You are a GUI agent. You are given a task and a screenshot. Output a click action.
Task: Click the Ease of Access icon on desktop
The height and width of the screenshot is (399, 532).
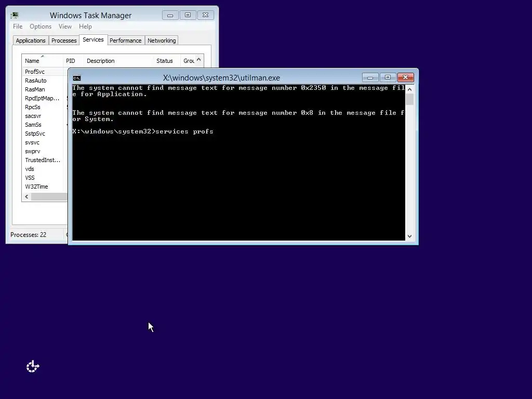tap(33, 366)
